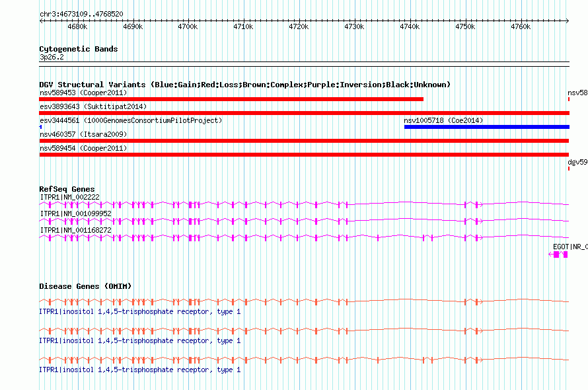Viewport: 588px width, 390px height.
Task: Select the blue gain bar for nsv1005718
Action: [487, 127]
